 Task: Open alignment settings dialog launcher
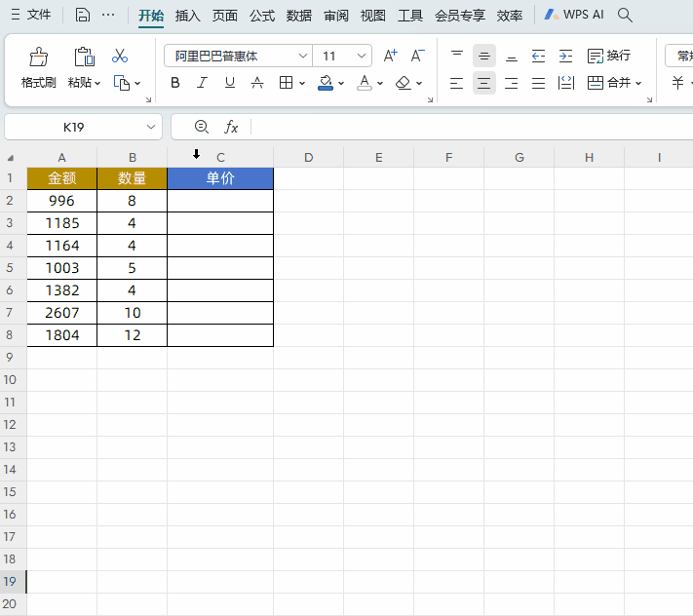pos(650,99)
